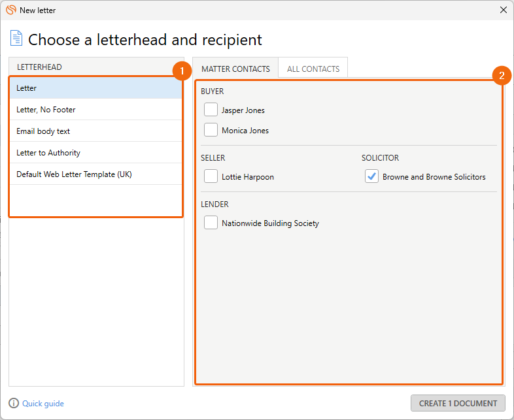This screenshot has height=420, width=514.
Task: Choose Letter, No Footer letterhead
Action: coord(95,110)
